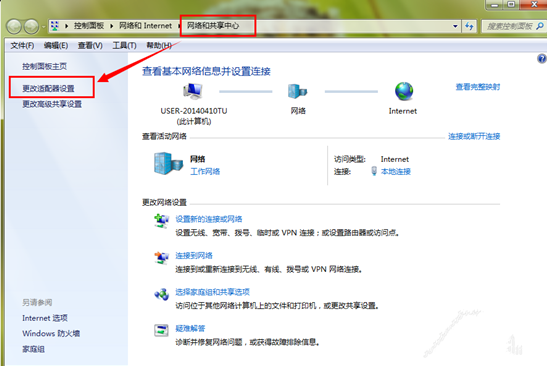This screenshot has width=547, height=366.
Task: Click the computer icon above USER-20140410TU
Action: (193, 91)
